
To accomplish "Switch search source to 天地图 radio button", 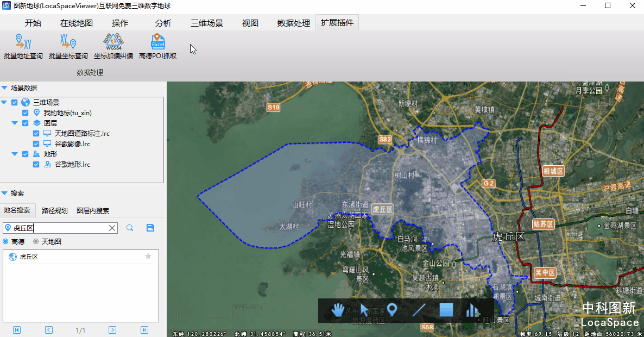I will click(x=36, y=241).
